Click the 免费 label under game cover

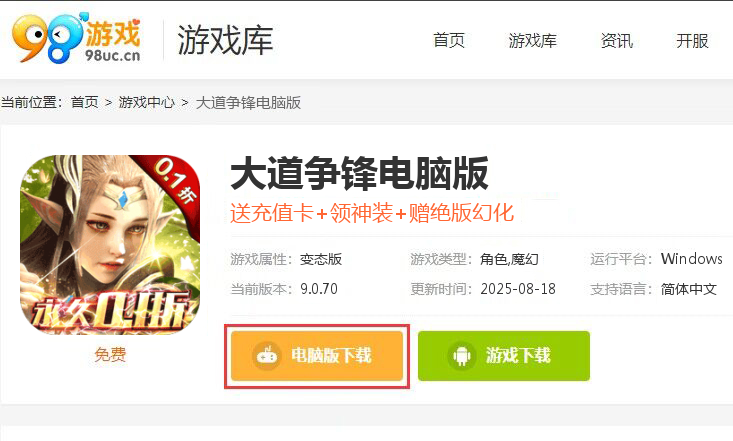click(x=110, y=354)
